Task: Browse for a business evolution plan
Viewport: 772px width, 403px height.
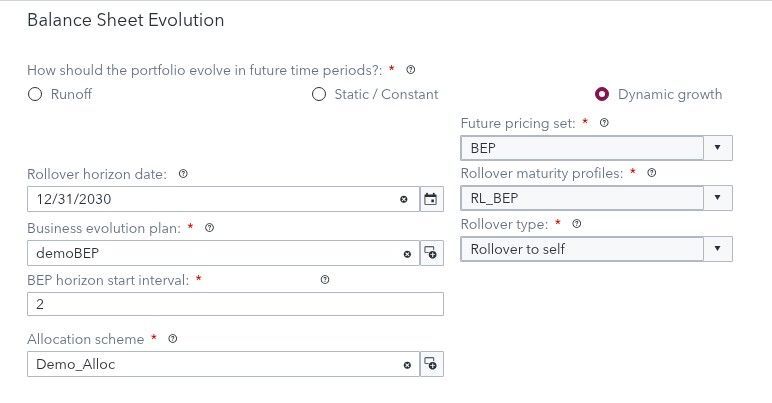Action: pos(431,253)
